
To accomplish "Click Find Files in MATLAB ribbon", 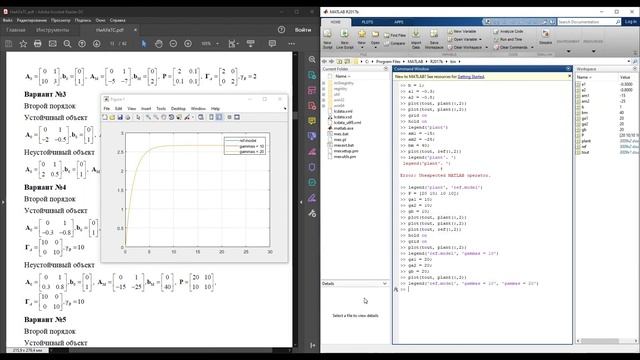I will pos(395,36).
